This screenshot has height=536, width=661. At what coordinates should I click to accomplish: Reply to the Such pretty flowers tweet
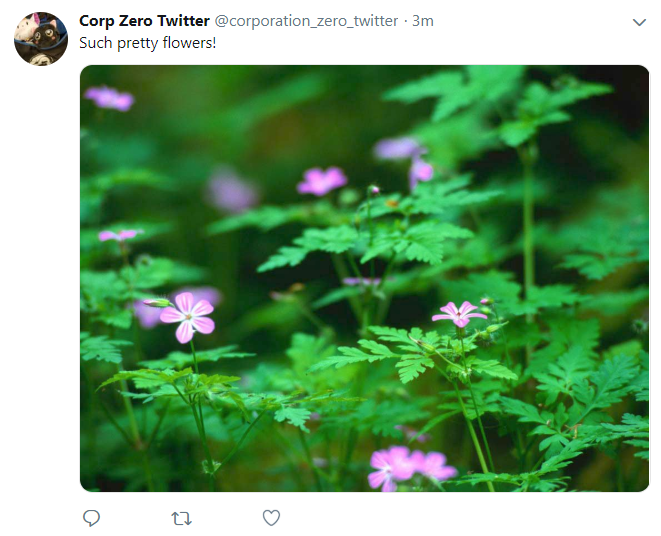91,518
